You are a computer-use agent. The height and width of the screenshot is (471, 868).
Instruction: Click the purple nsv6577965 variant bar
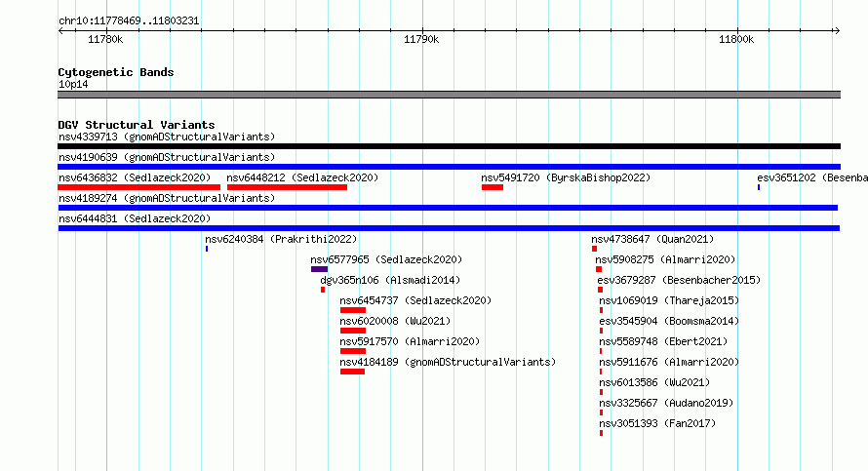[320, 269]
